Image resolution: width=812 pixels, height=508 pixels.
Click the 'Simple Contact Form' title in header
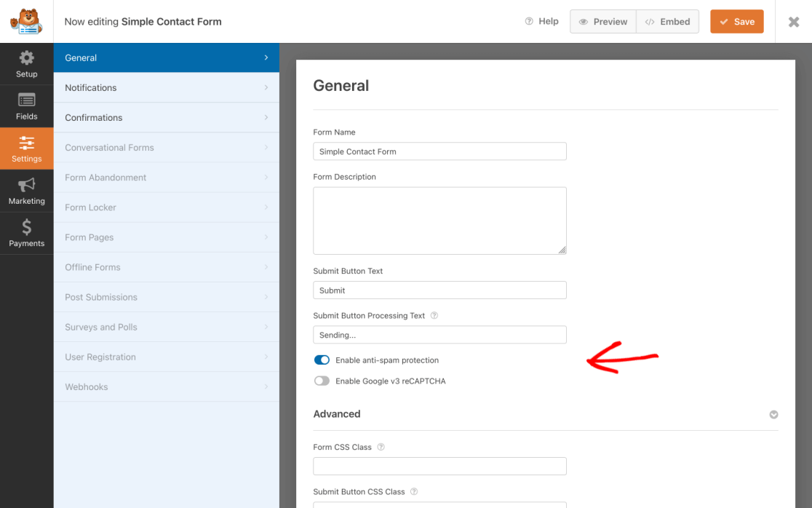[x=172, y=22]
